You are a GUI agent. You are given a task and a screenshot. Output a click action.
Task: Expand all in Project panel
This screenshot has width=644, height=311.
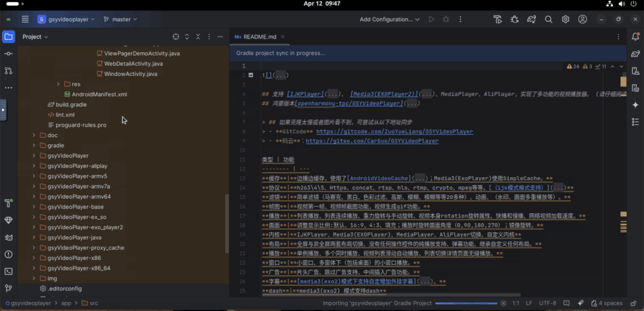[x=187, y=37]
